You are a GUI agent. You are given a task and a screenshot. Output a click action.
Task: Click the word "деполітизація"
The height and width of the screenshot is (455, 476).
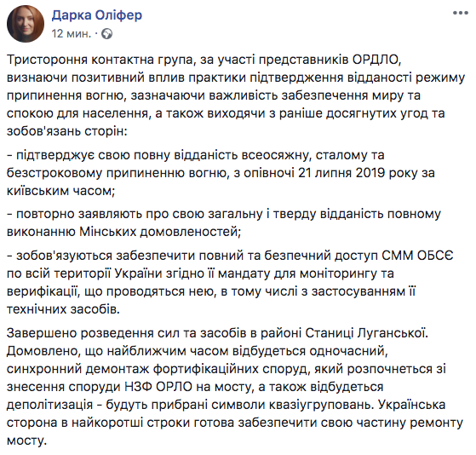click(49, 405)
